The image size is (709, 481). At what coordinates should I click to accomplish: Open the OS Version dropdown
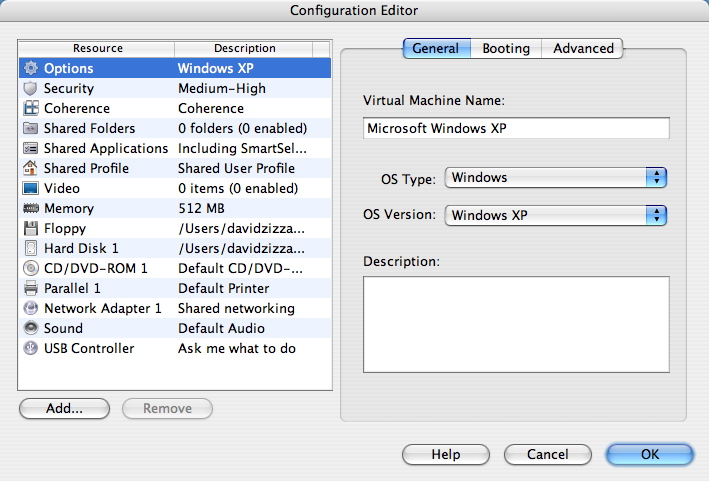click(556, 215)
